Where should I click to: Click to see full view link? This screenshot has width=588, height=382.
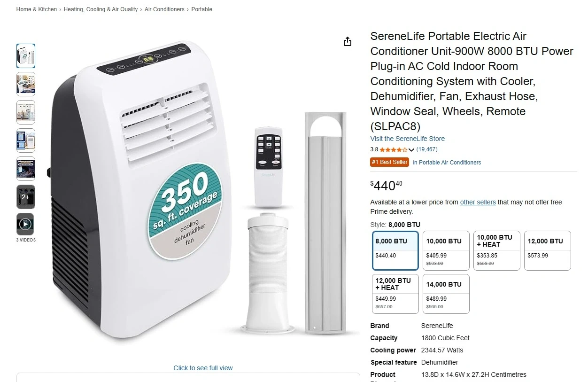pos(203,368)
